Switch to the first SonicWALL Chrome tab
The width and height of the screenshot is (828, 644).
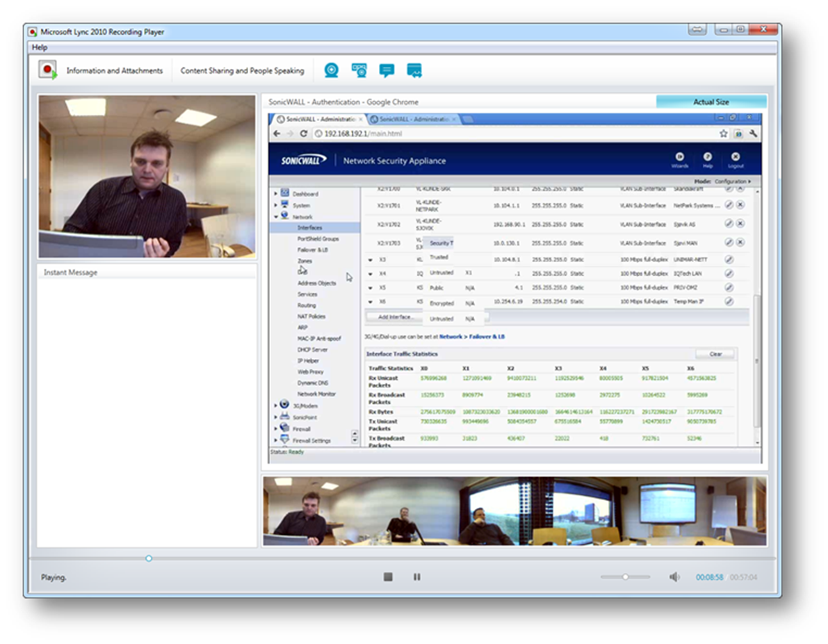click(x=320, y=120)
